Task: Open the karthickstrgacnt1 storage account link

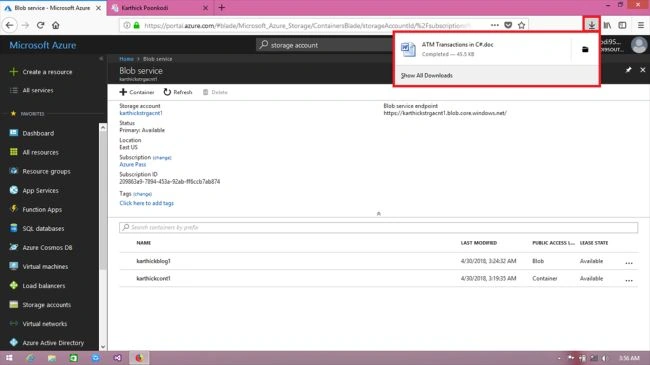Action: pyautogui.click(x=141, y=113)
